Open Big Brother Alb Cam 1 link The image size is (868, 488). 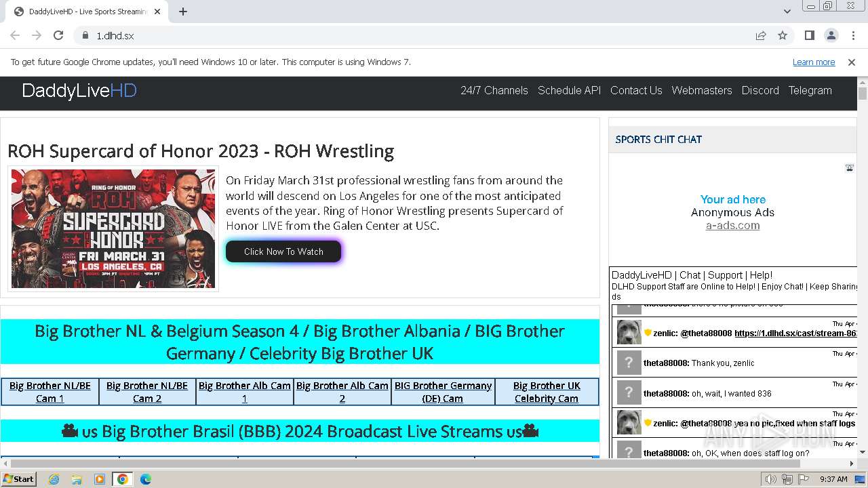click(245, 392)
